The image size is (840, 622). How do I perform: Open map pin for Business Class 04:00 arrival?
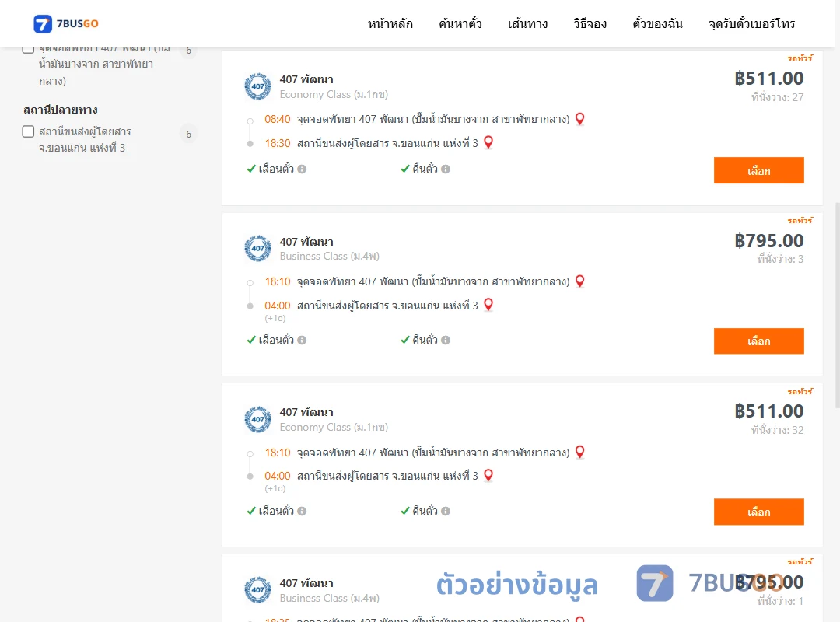point(488,305)
